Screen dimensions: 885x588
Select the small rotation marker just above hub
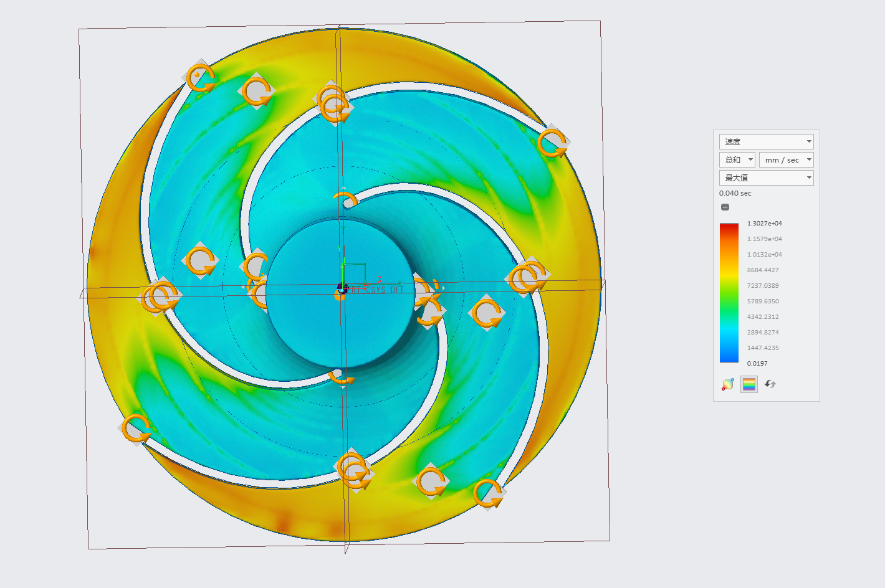coord(345,201)
